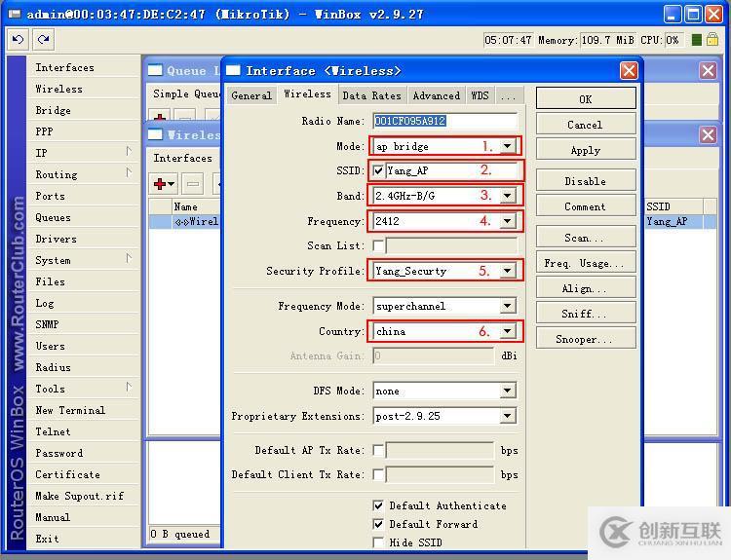Open System in the sidebar menu
Screen dimensions: 731x560
coord(84,260)
